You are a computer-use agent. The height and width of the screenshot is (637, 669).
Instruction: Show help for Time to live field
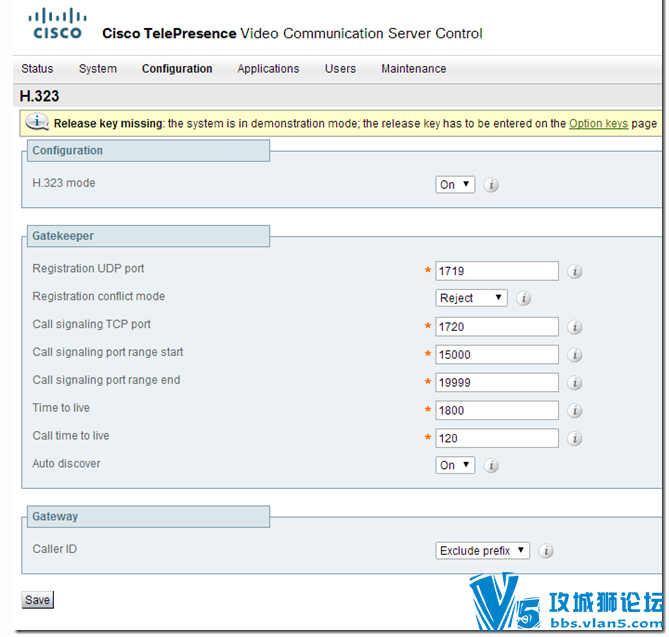coord(575,411)
